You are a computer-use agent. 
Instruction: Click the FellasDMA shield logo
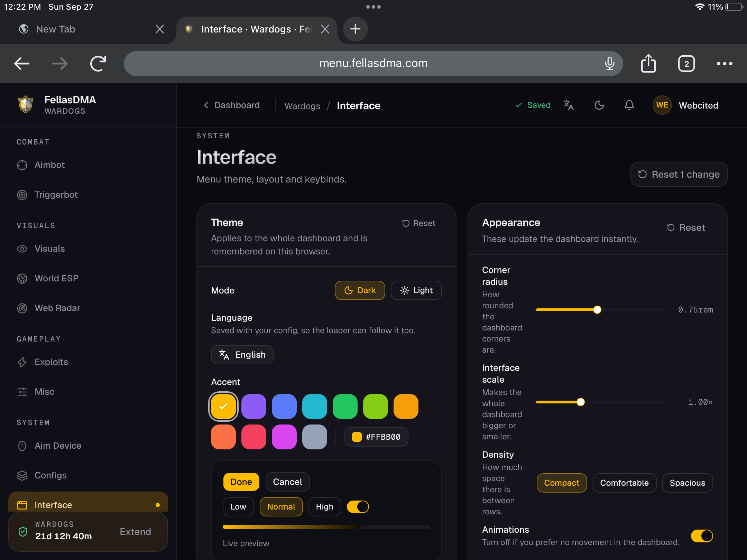pos(26,105)
